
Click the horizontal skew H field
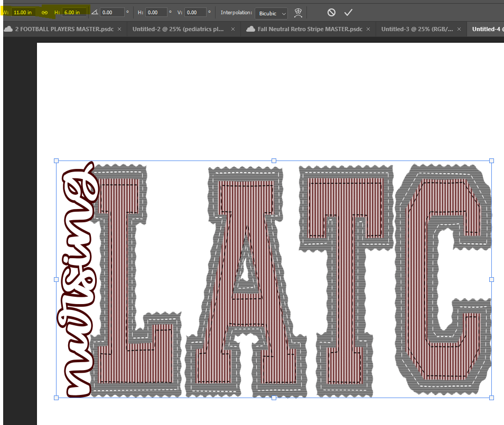(156, 13)
